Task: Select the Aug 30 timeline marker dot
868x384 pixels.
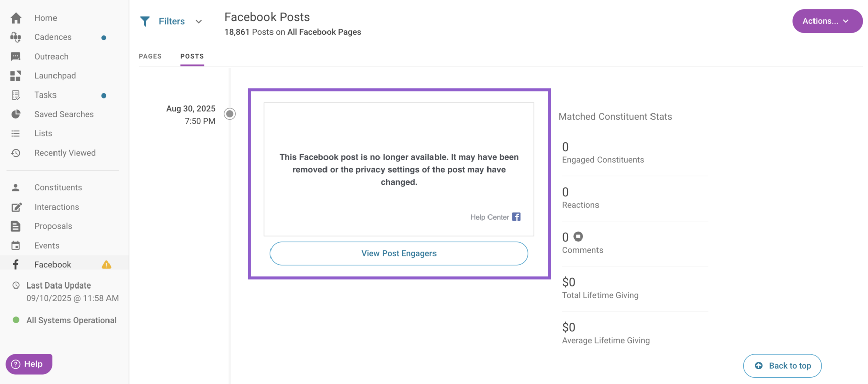Action: tap(230, 114)
